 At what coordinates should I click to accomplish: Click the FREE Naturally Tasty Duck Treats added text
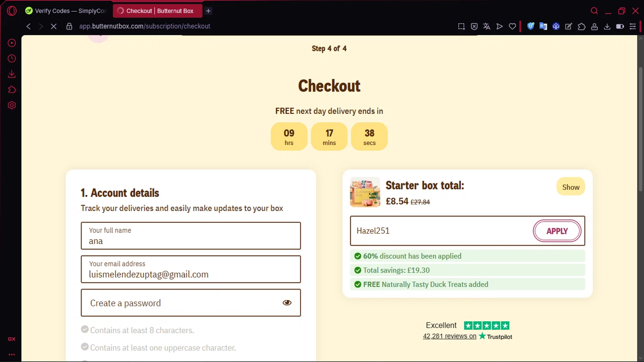pos(425,284)
